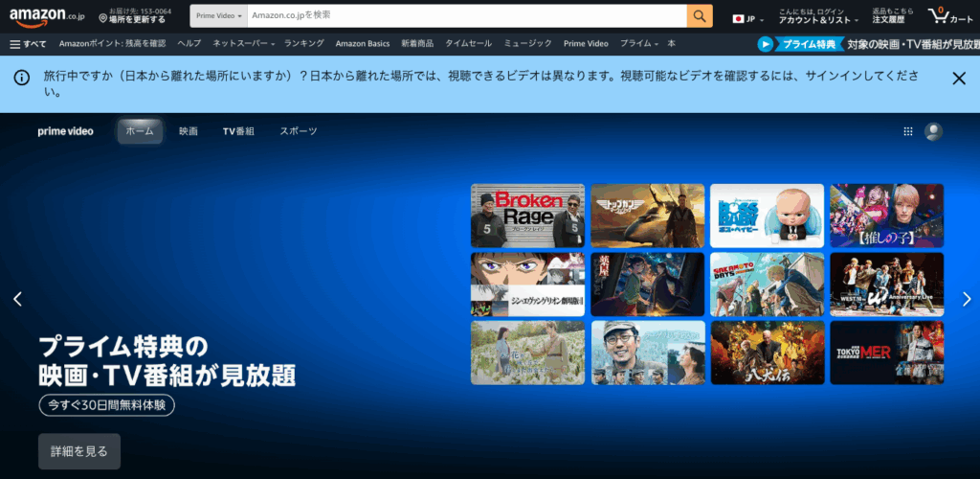Open the Boss Baby thumbnail
This screenshot has height=479, width=980.
[x=767, y=216]
